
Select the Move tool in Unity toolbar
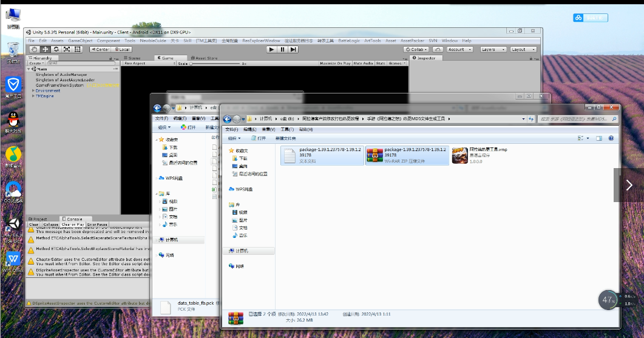tap(45, 49)
